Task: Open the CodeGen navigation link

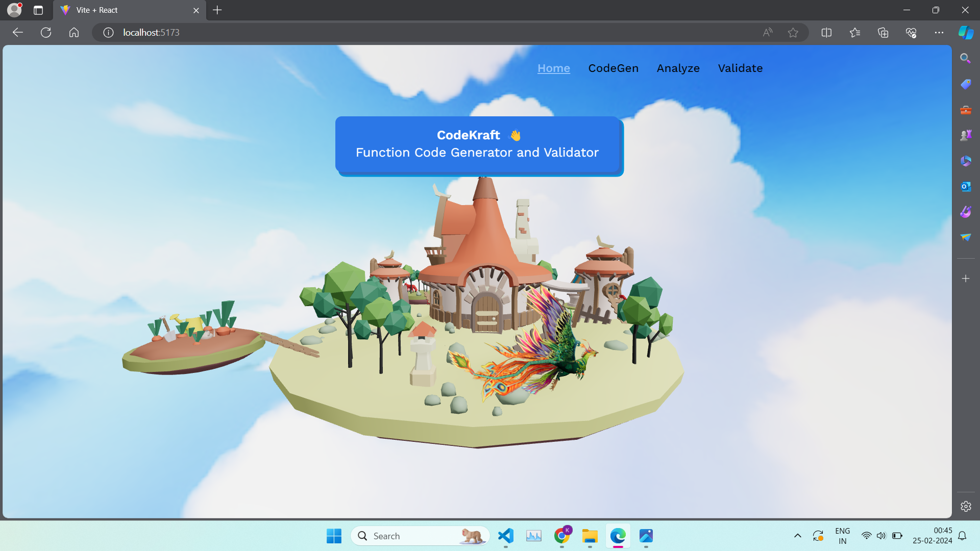Action: click(613, 68)
